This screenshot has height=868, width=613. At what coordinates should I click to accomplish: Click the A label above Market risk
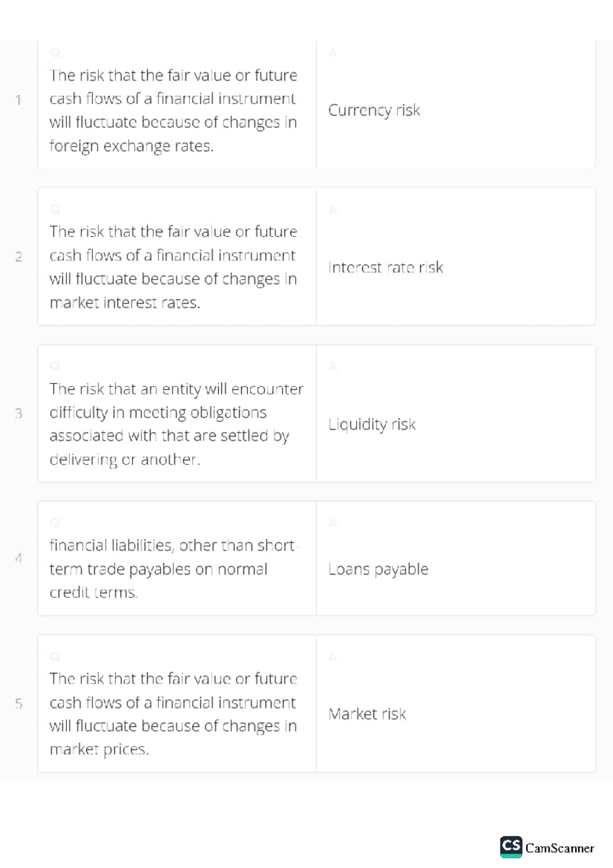click(333, 656)
